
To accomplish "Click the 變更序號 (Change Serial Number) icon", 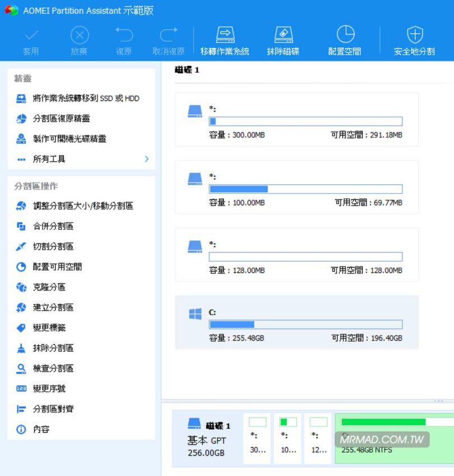I will point(47,389).
